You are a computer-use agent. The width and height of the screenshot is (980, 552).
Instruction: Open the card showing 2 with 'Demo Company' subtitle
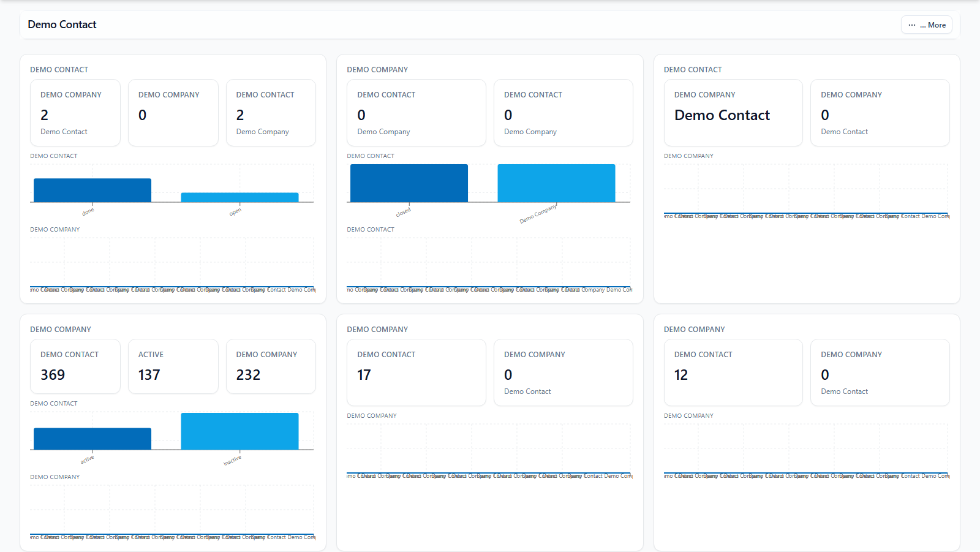271,113
